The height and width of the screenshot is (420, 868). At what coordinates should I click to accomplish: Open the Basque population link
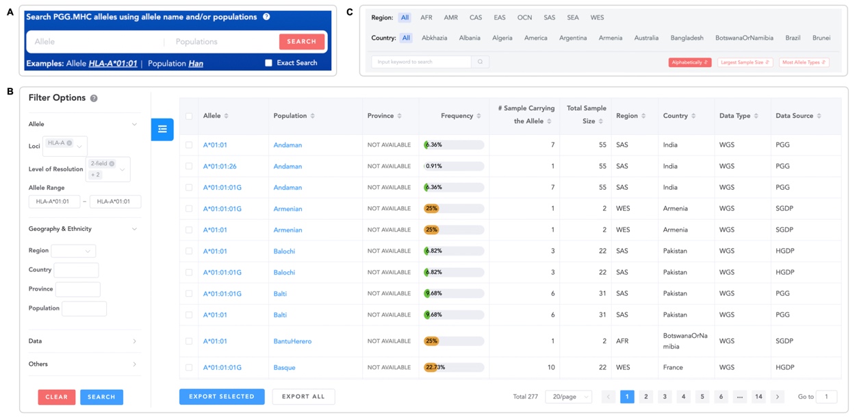pyautogui.click(x=284, y=368)
